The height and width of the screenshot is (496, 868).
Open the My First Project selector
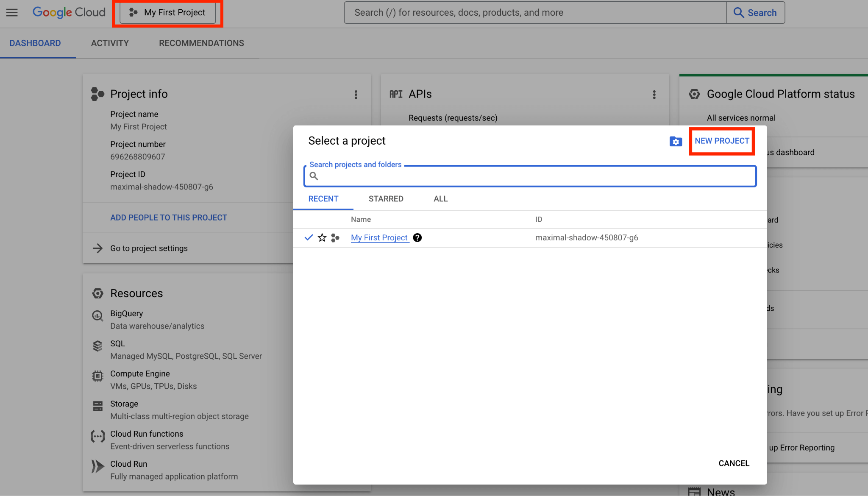click(x=168, y=13)
